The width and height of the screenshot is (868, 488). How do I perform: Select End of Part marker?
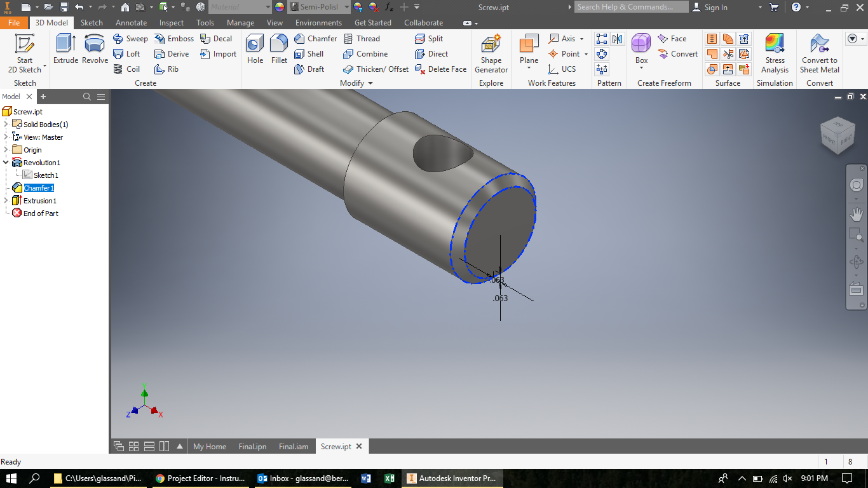pos(41,213)
